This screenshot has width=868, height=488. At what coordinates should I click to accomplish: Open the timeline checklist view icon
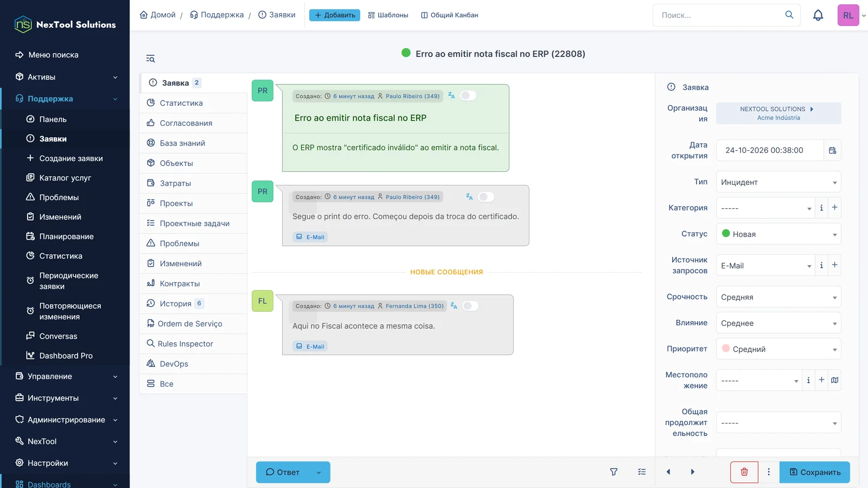tap(642, 472)
